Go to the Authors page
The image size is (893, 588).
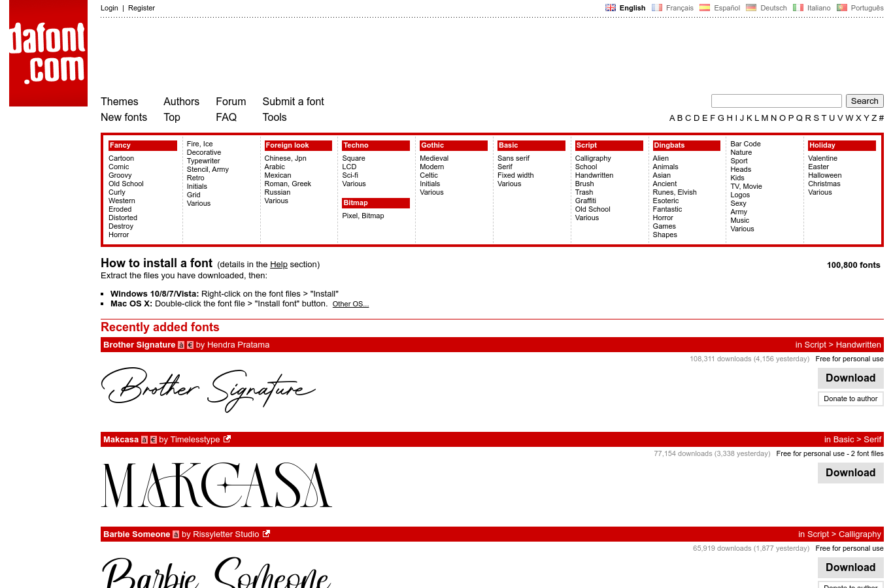tap(182, 102)
